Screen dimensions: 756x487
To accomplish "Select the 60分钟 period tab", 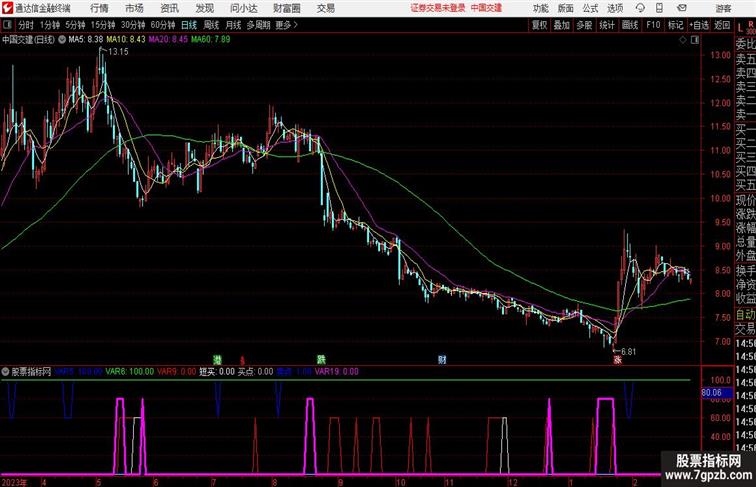I will [163, 25].
